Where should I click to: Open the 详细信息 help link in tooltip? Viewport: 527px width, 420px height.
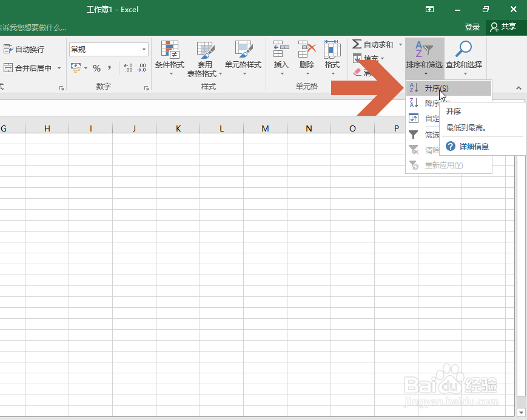pos(474,147)
